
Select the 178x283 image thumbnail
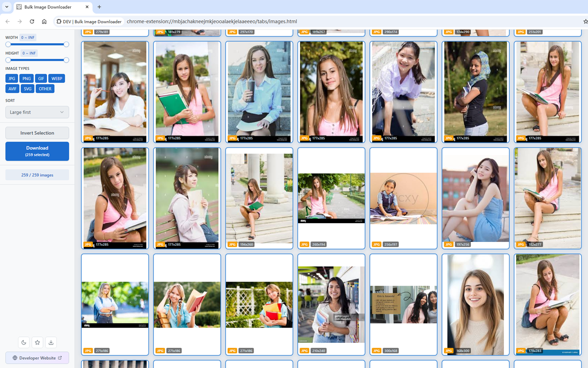[x=548, y=305]
